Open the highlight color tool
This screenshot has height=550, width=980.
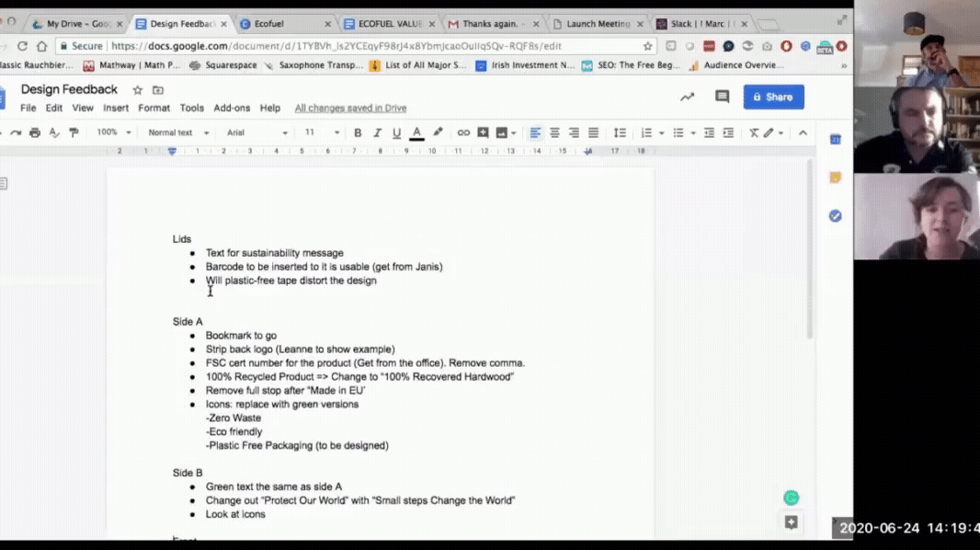(x=438, y=132)
